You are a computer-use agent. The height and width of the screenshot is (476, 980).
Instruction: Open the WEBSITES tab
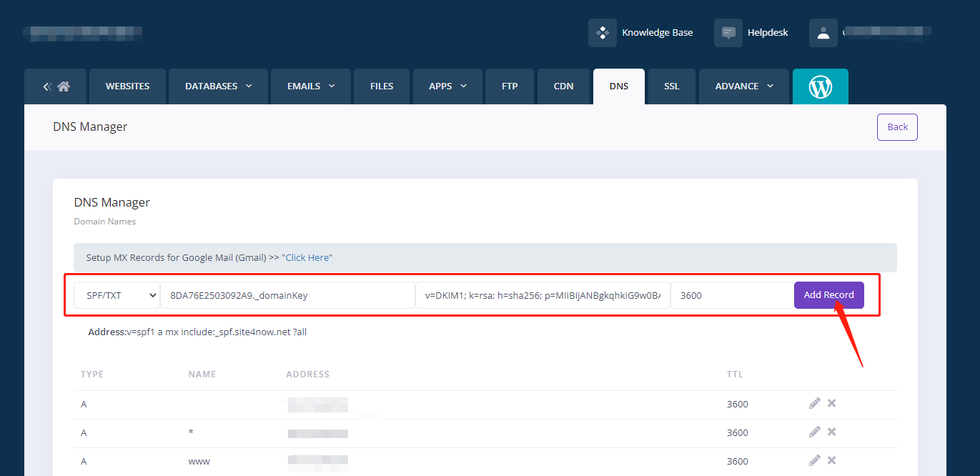[x=127, y=86]
